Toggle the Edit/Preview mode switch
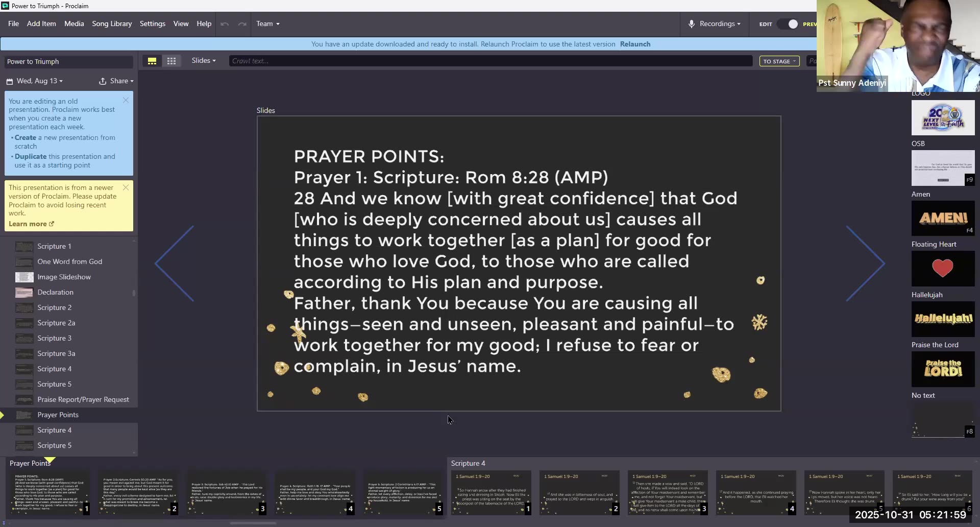 787,24
